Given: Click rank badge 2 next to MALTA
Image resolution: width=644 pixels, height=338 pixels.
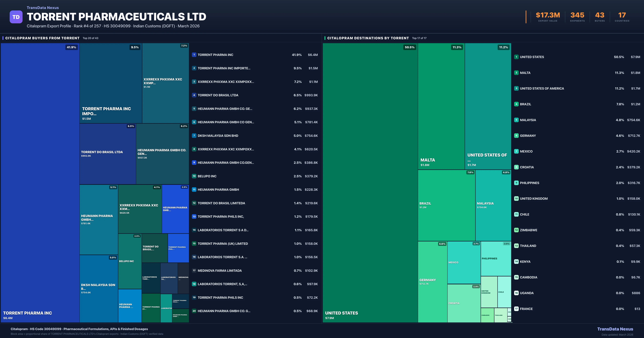Looking at the screenshot, I should tap(516, 73).
